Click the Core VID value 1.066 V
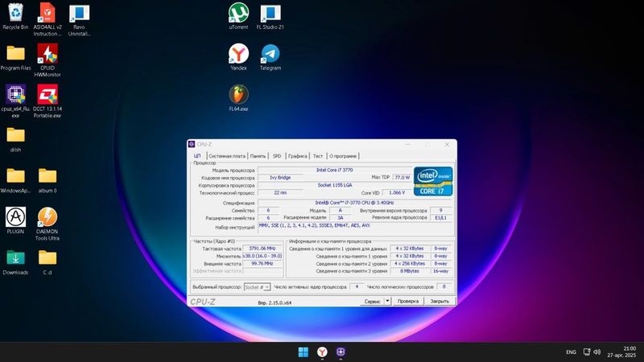The width and height of the screenshot is (644, 362). pos(397,192)
